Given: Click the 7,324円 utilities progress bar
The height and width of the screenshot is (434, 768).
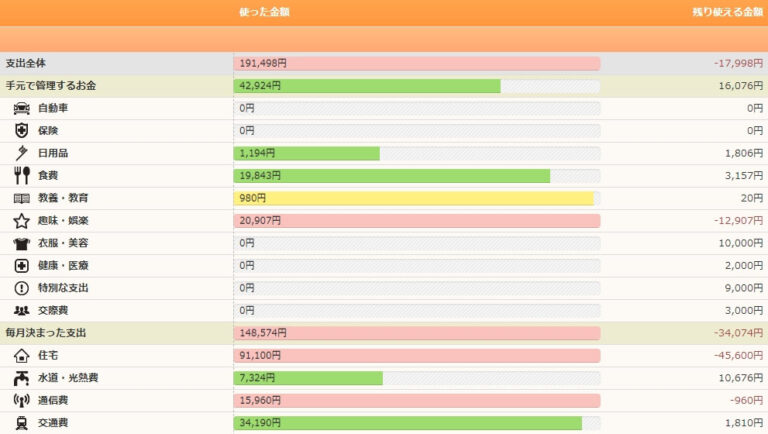Looking at the screenshot, I should click(309, 378).
